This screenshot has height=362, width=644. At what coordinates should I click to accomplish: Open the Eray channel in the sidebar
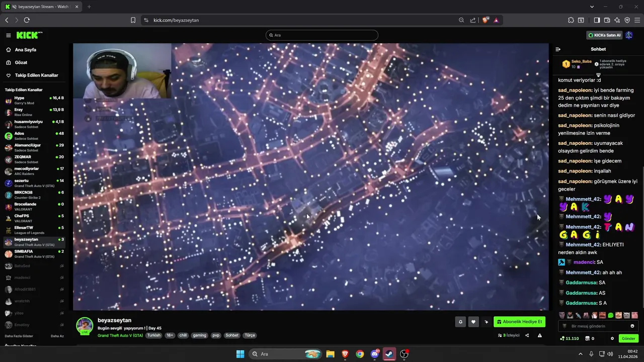tap(34, 112)
